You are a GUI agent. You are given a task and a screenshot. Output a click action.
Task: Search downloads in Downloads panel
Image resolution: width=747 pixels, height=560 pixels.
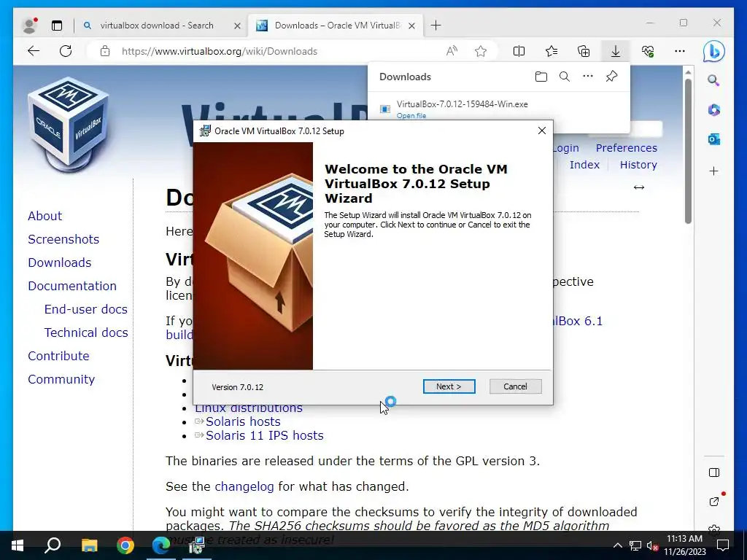pyautogui.click(x=565, y=77)
